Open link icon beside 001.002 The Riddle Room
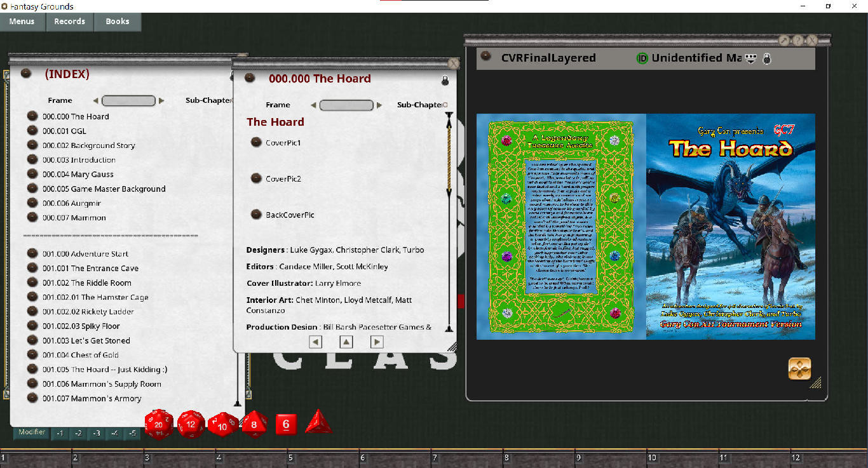The height and width of the screenshot is (468, 868). tap(32, 282)
